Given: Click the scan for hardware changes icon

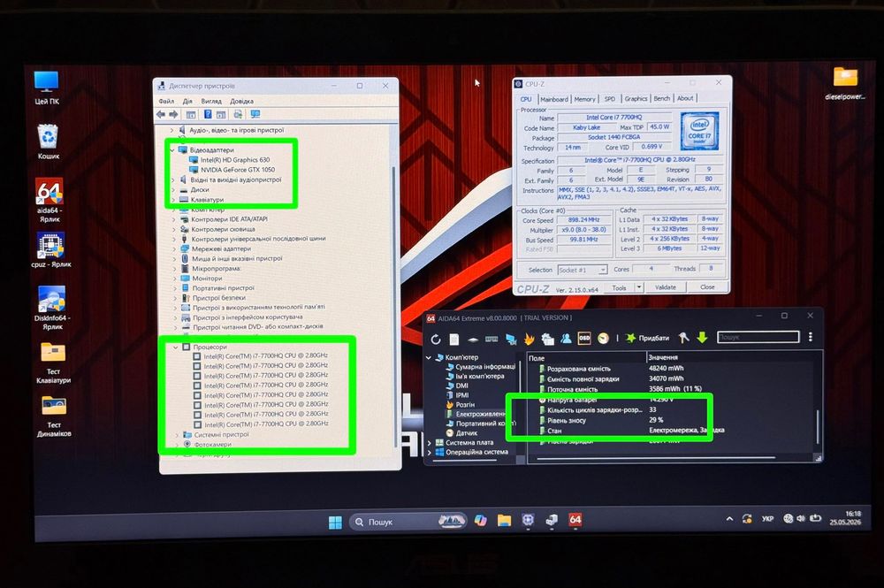Looking at the screenshot, I should tap(238, 114).
